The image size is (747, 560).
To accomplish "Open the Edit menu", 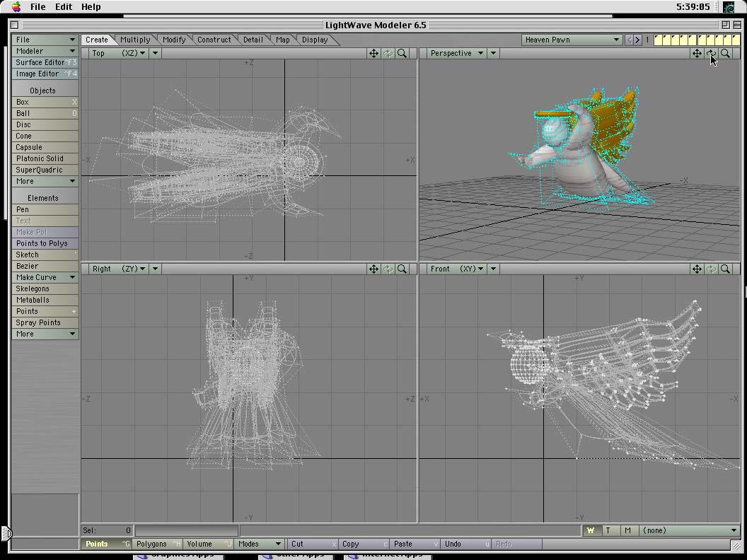I will tap(64, 6).
